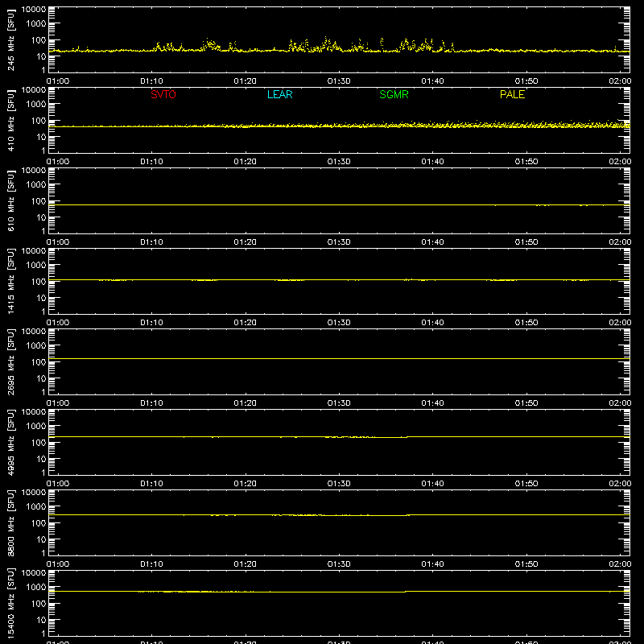This screenshot has height=644, width=644.
Task: Click the yellow PALE station label
Action: (x=512, y=94)
